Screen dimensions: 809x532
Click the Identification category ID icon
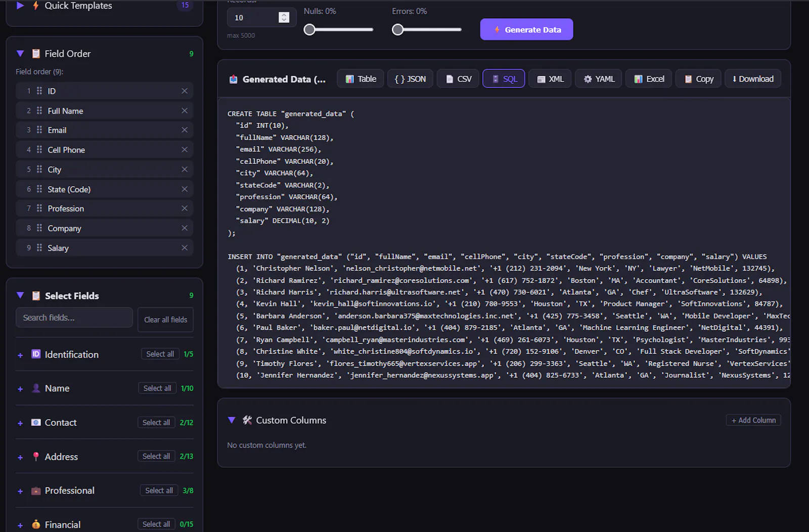click(36, 354)
